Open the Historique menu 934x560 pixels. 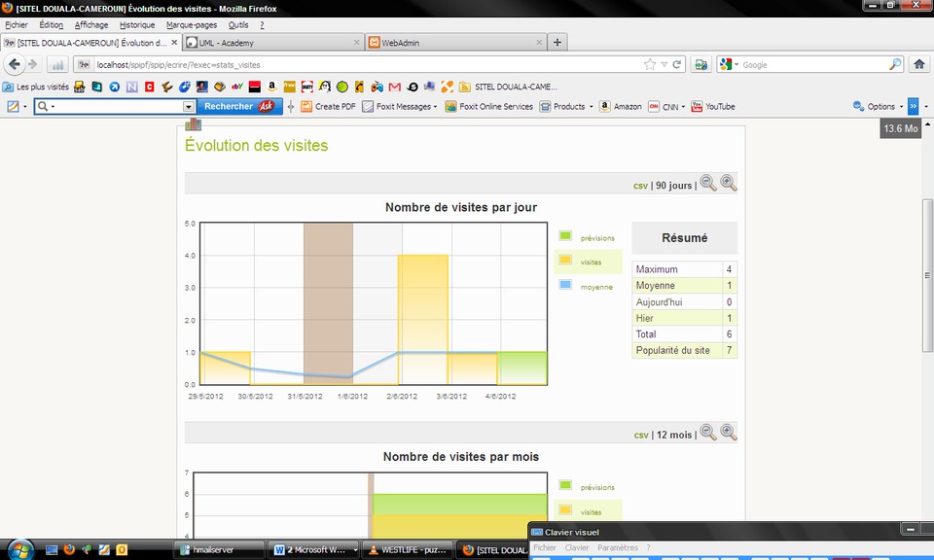coord(136,24)
